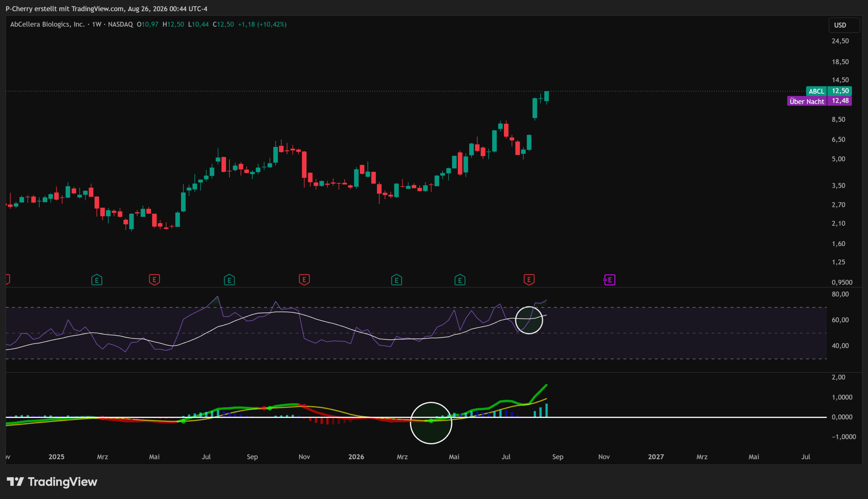
Task: Click the red MACD crossover dot above Nov 2025
Action: pos(304,406)
